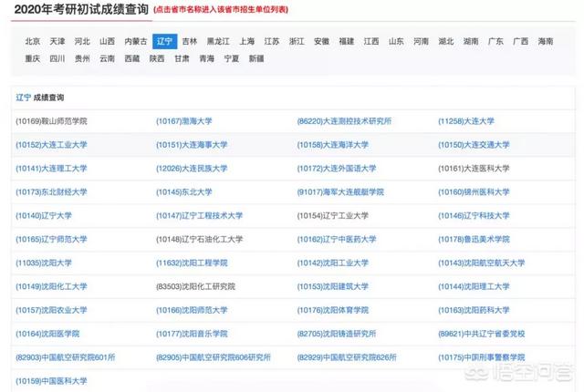
Task: Click (10145)东北大学 link
Action: [x=184, y=192]
